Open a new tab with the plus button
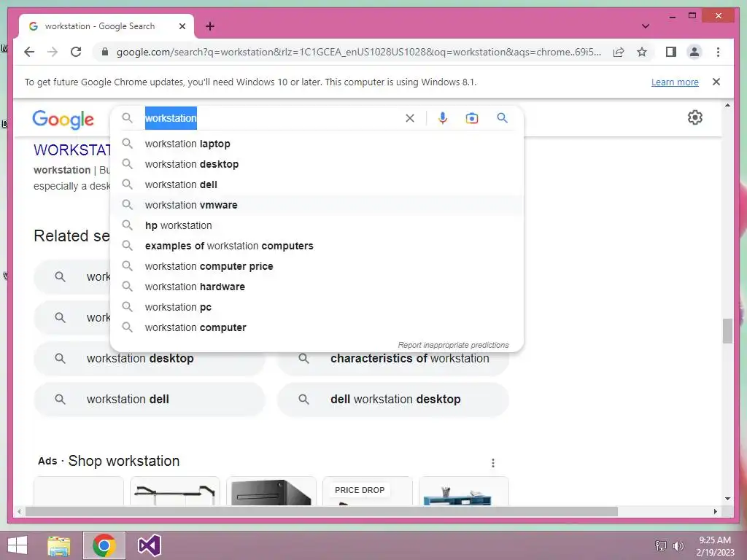The width and height of the screenshot is (747, 560). pyautogui.click(x=210, y=26)
